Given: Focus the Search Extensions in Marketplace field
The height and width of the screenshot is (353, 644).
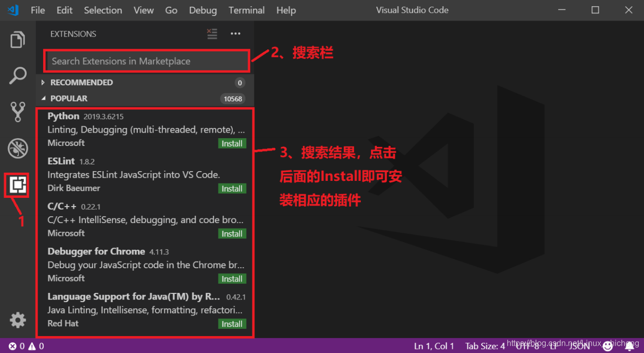Looking at the screenshot, I should [147, 61].
